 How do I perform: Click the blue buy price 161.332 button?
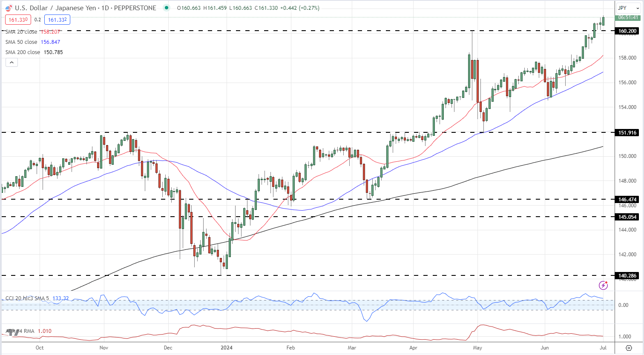(57, 20)
